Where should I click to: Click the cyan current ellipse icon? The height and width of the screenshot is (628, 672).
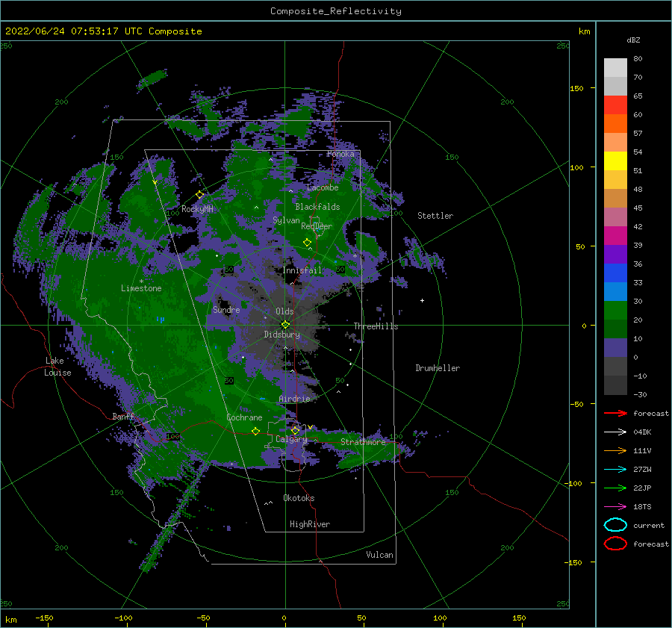pyautogui.click(x=615, y=525)
